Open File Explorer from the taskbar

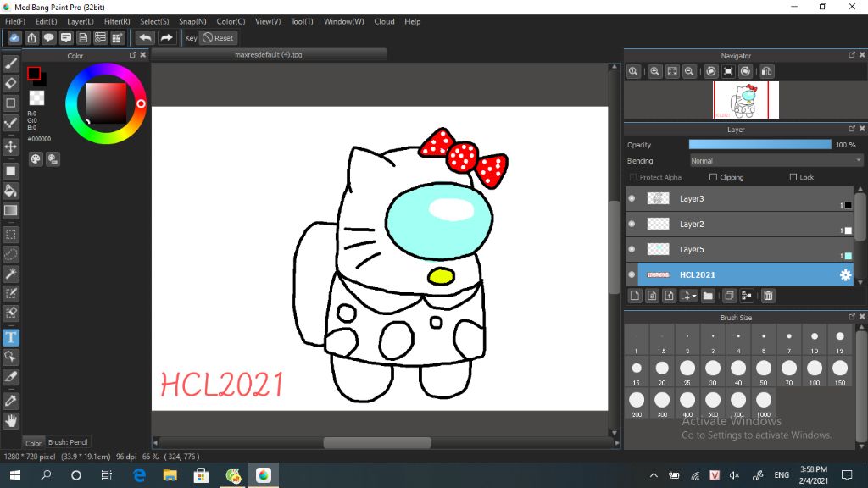[x=170, y=475]
